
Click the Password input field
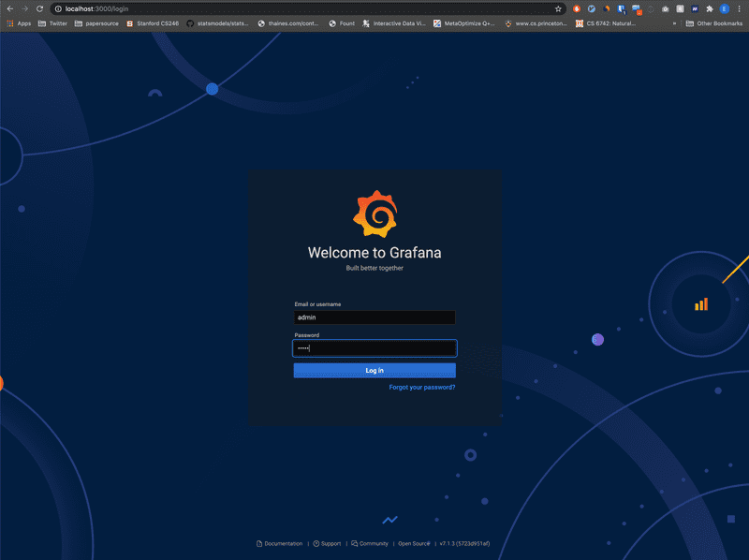pyautogui.click(x=374, y=347)
